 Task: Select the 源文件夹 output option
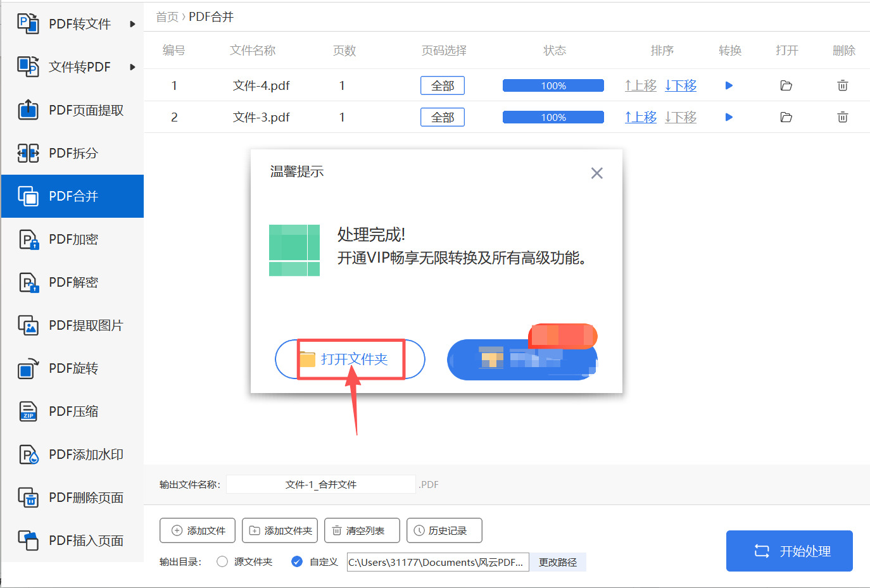click(x=222, y=561)
